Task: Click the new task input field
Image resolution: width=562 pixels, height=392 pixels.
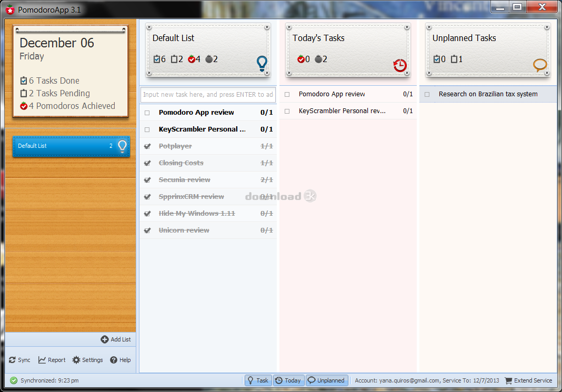Action: click(208, 95)
